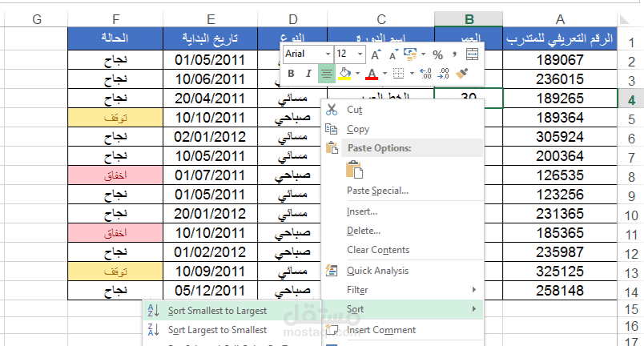Choose Insert... from context menu

click(402, 211)
